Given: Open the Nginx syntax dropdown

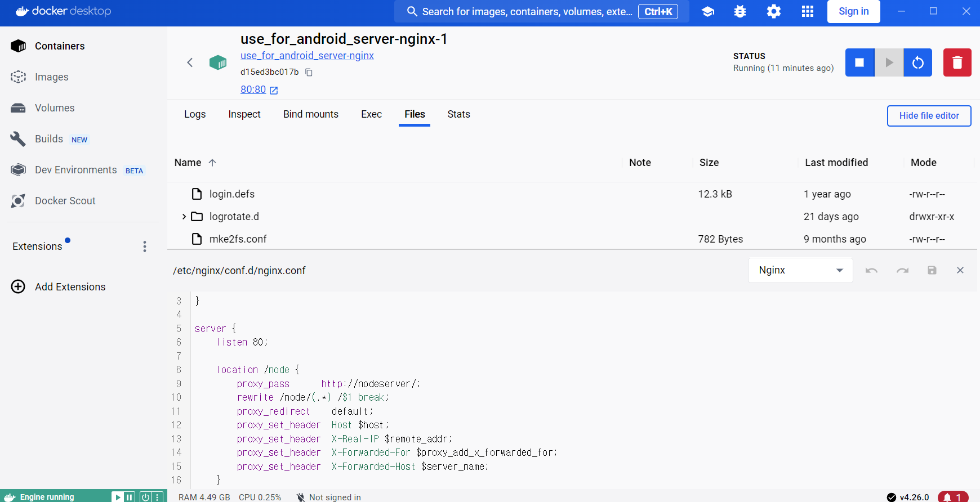Looking at the screenshot, I should (800, 271).
